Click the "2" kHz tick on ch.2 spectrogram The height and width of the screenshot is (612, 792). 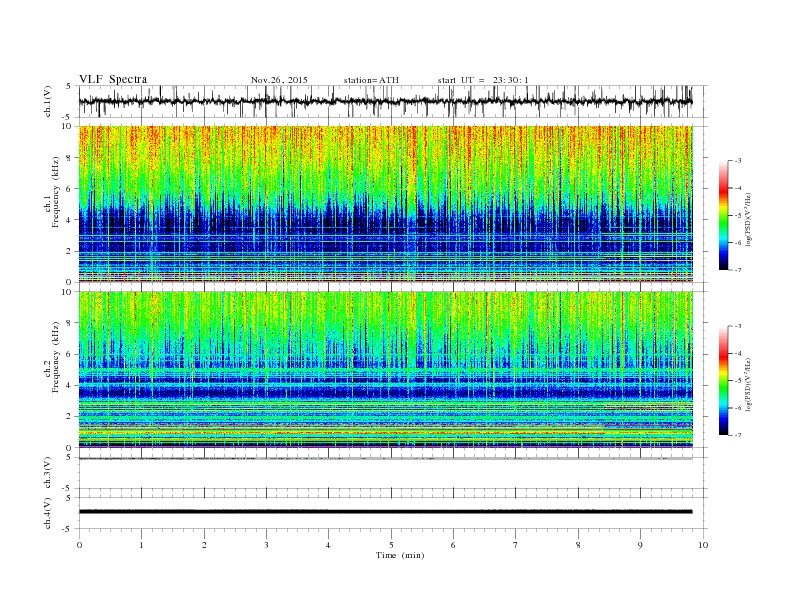coord(70,417)
